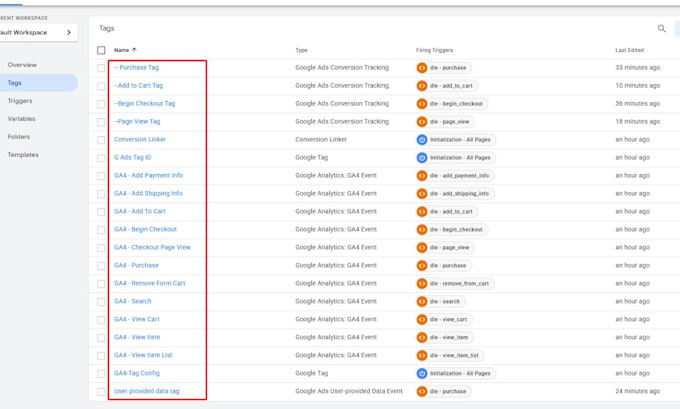Click trigger icon for die - view_item_list

pos(422,356)
